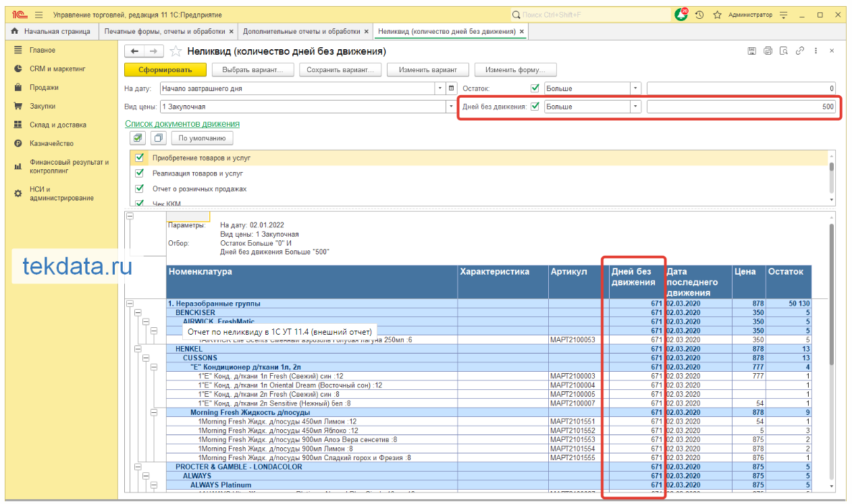Viewport: 852px width, 504px height.
Task: Open the Закупки section
Action: [x=43, y=106]
